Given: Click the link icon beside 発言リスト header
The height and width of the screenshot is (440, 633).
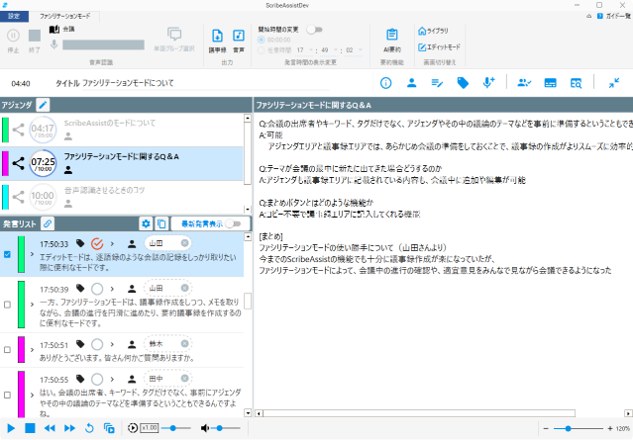Looking at the screenshot, I should [x=48, y=223].
